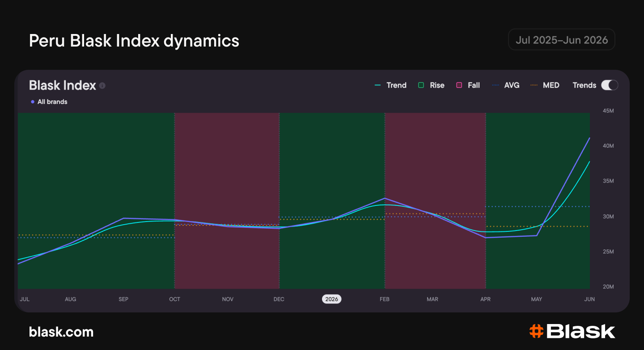Screen dimensions: 644x350
Task: Click the JUL label on the x-axis
Action: [x=25, y=299]
